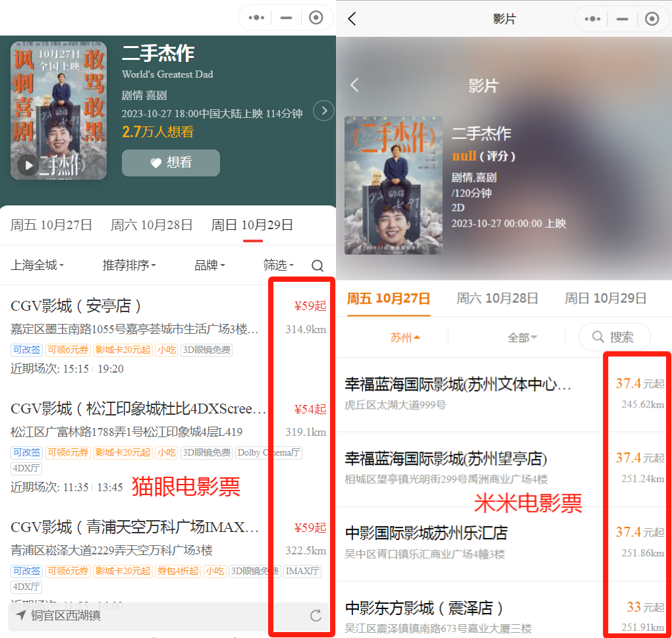Click 33元起 price for 震泽店
The height and width of the screenshot is (638, 672).
pyautogui.click(x=646, y=607)
